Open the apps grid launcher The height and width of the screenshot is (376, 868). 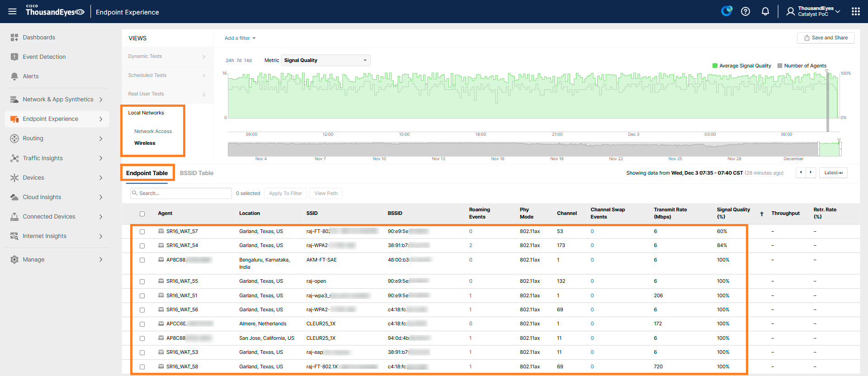click(856, 11)
